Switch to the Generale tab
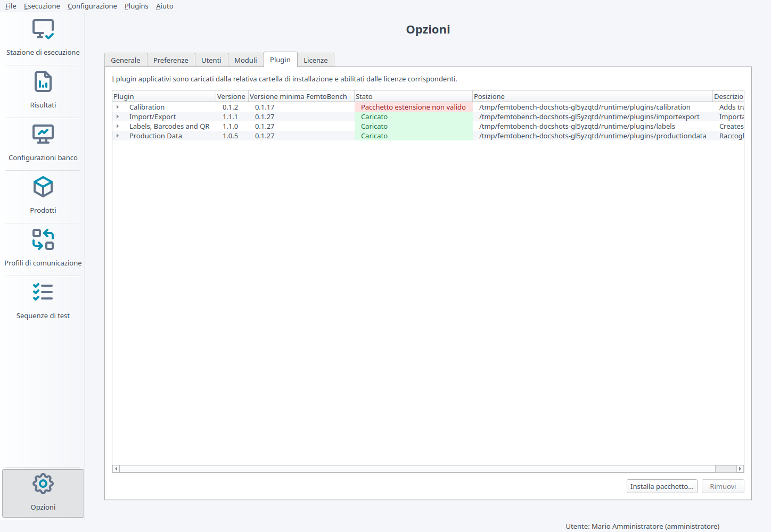Screen dimensions: 771x532 click(x=126, y=60)
